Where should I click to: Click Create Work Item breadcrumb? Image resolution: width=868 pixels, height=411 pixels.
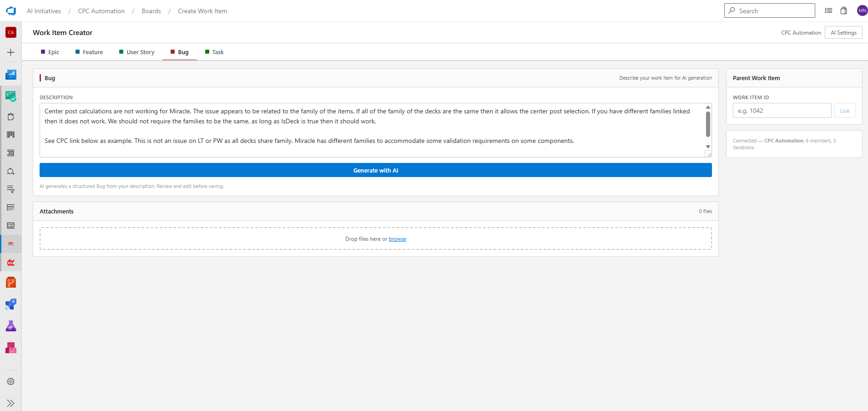(202, 11)
